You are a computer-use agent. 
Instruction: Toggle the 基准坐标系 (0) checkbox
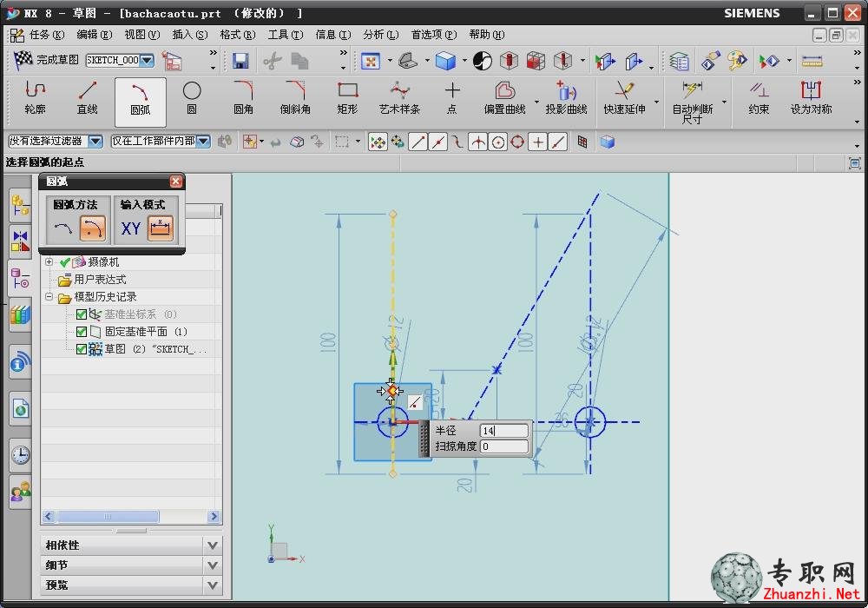81,314
